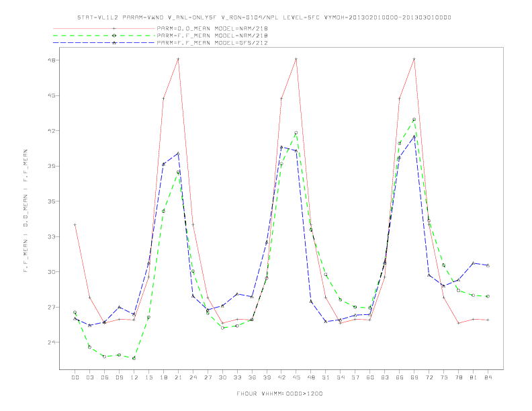This screenshot has height=411, width=532.
Task: Click the y-axis title F.F_MEAN | O.O_MEAN | F.F_MEAN
Action: [26, 211]
